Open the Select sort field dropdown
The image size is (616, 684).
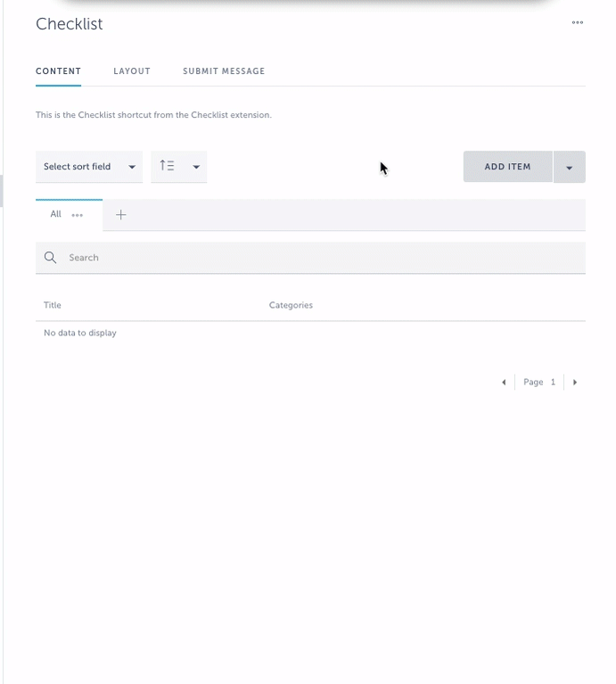[89, 167]
